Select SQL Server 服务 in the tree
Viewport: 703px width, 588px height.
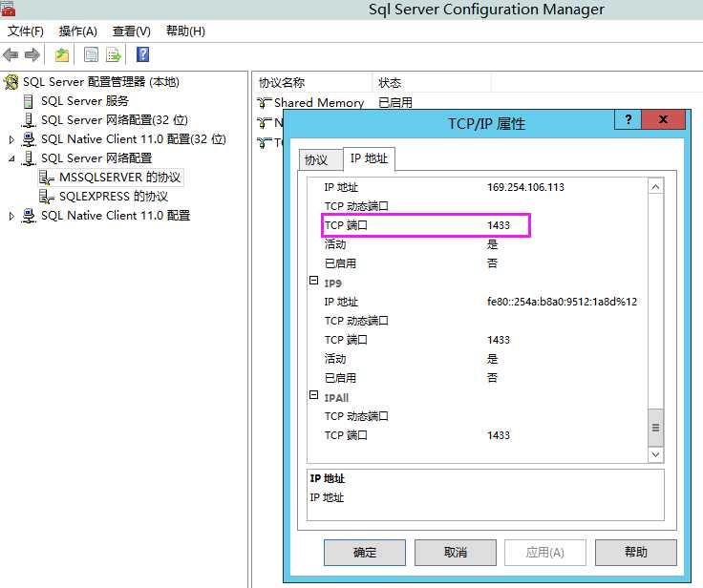click(x=85, y=101)
